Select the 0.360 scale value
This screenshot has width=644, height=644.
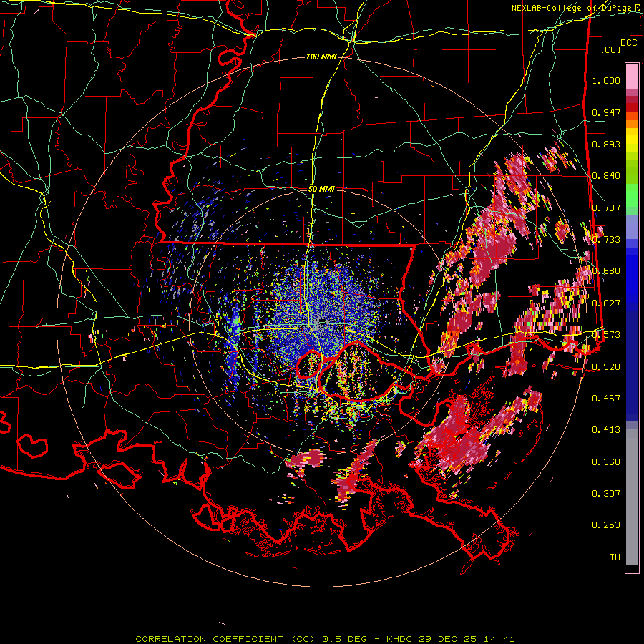(x=606, y=462)
